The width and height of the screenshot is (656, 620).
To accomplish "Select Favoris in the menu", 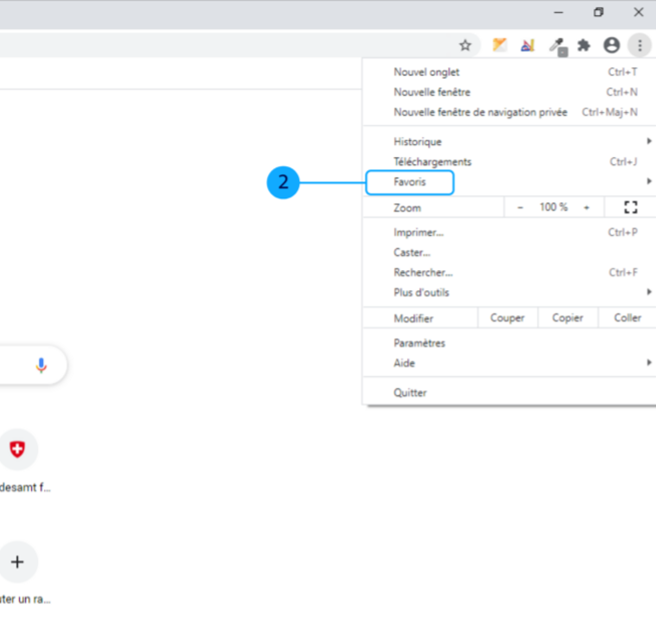I will coord(410,182).
